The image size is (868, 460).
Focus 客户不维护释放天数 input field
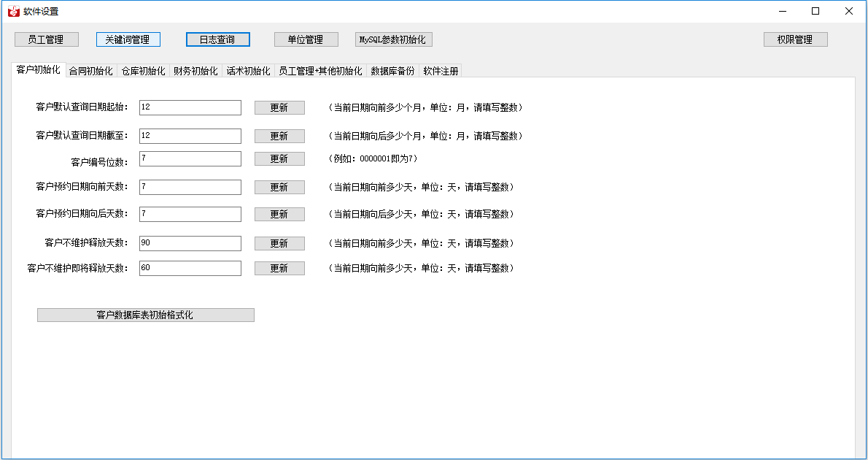point(190,243)
